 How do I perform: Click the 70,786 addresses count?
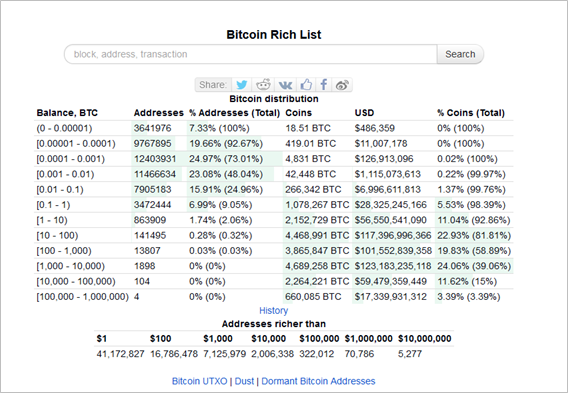(359, 354)
